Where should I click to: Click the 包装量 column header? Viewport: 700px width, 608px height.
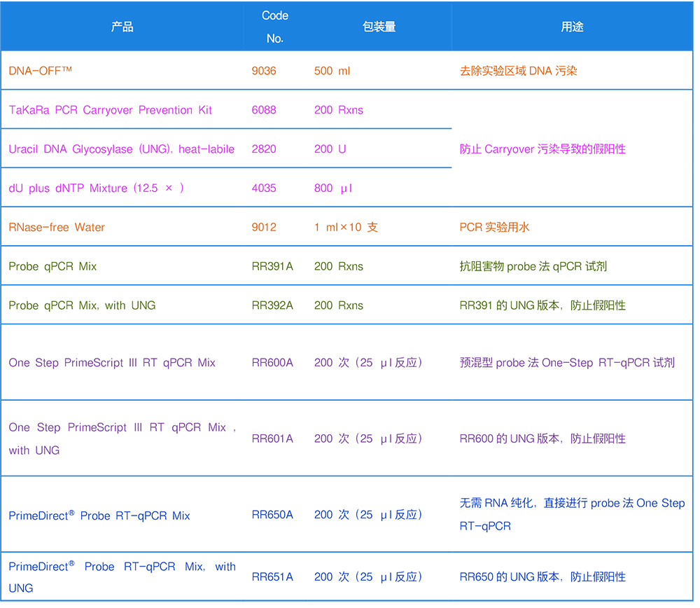379,27
